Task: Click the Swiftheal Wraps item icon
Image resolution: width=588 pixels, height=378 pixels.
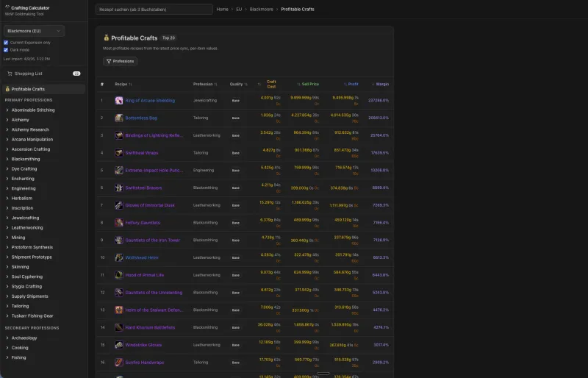Action: 119,153
